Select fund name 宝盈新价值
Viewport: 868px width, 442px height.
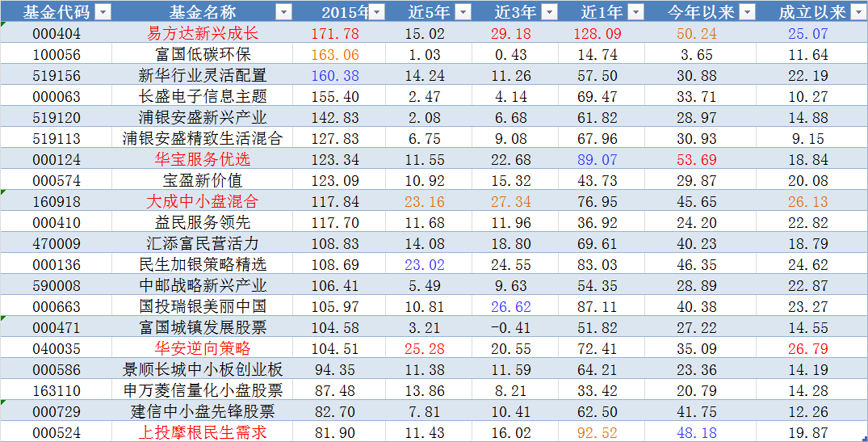(203, 180)
